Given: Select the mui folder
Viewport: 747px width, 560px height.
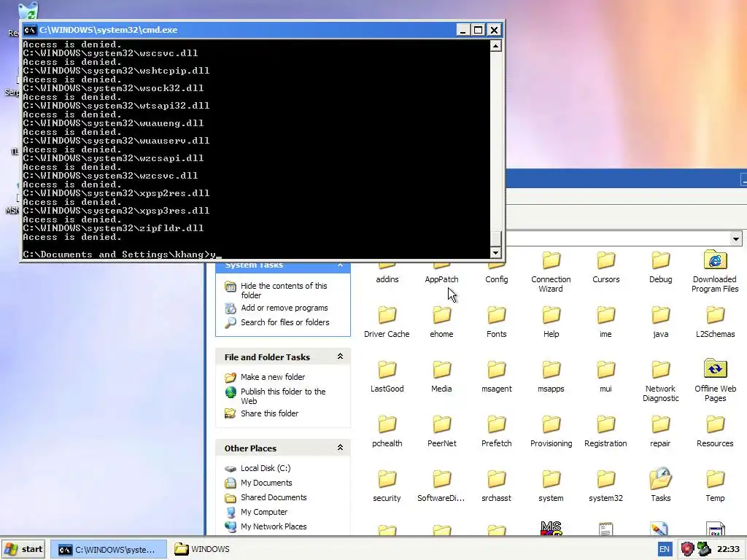Looking at the screenshot, I should point(605,377).
